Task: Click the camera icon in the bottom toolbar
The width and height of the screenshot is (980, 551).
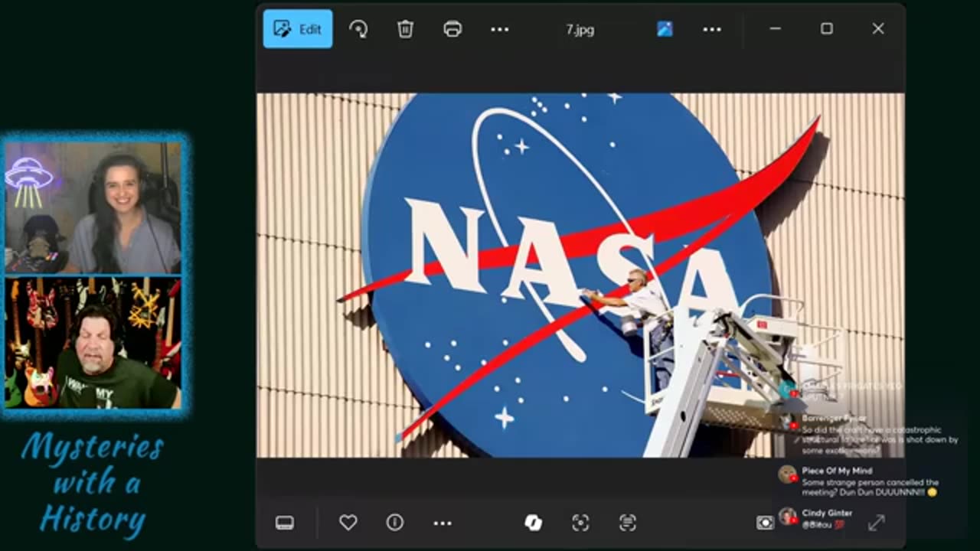Action: coord(765,523)
